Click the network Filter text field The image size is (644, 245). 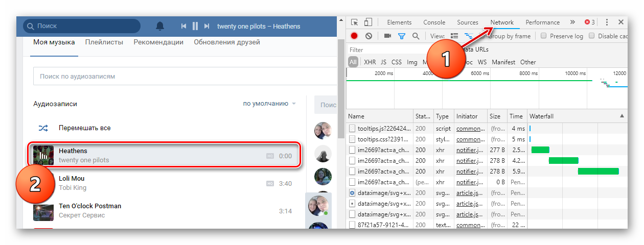[388, 50]
